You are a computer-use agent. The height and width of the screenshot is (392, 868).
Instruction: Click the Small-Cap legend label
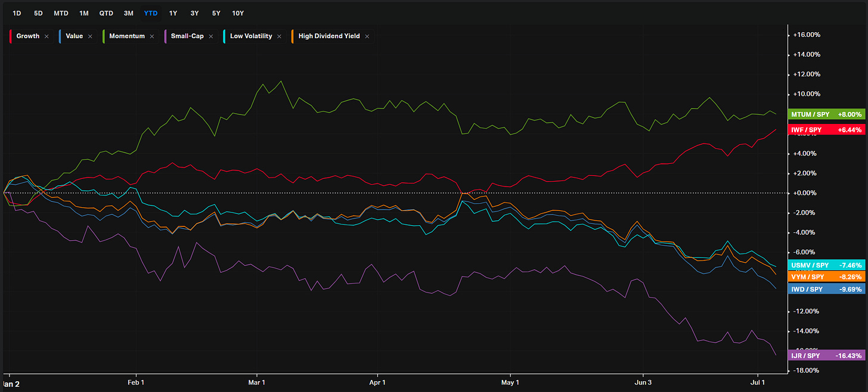187,36
